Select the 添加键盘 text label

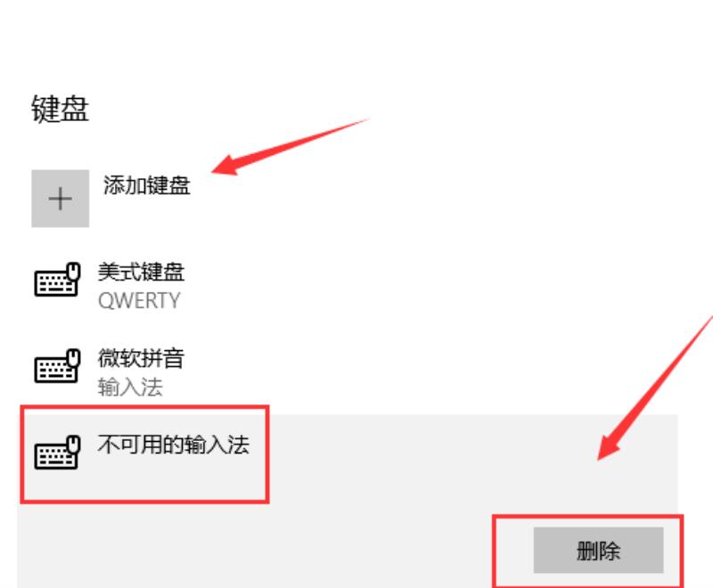pos(146,185)
